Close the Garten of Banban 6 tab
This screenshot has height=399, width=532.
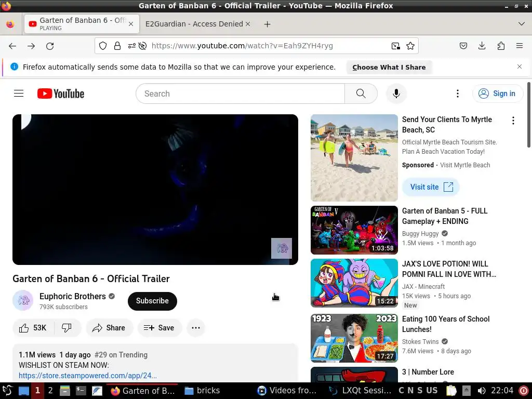coord(131,24)
